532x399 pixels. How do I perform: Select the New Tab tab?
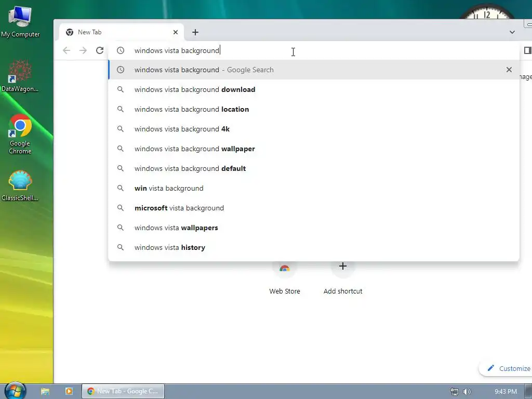122,32
